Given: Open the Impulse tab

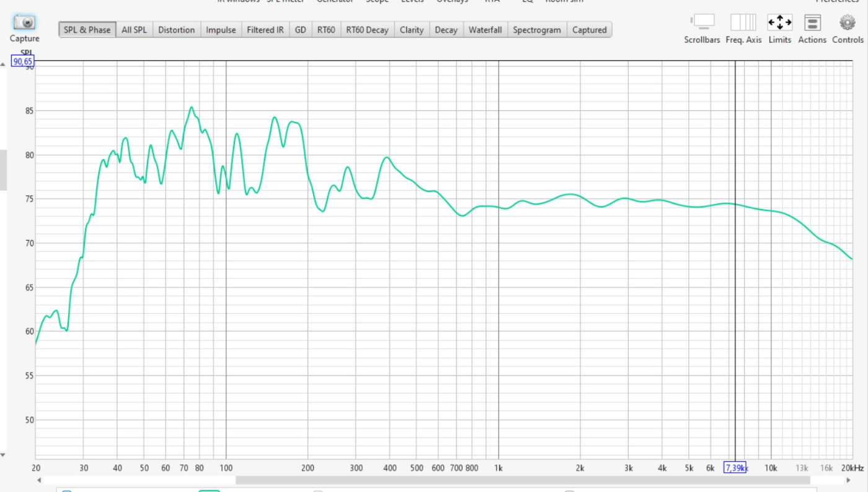Looking at the screenshot, I should click(x=221, y=30).
